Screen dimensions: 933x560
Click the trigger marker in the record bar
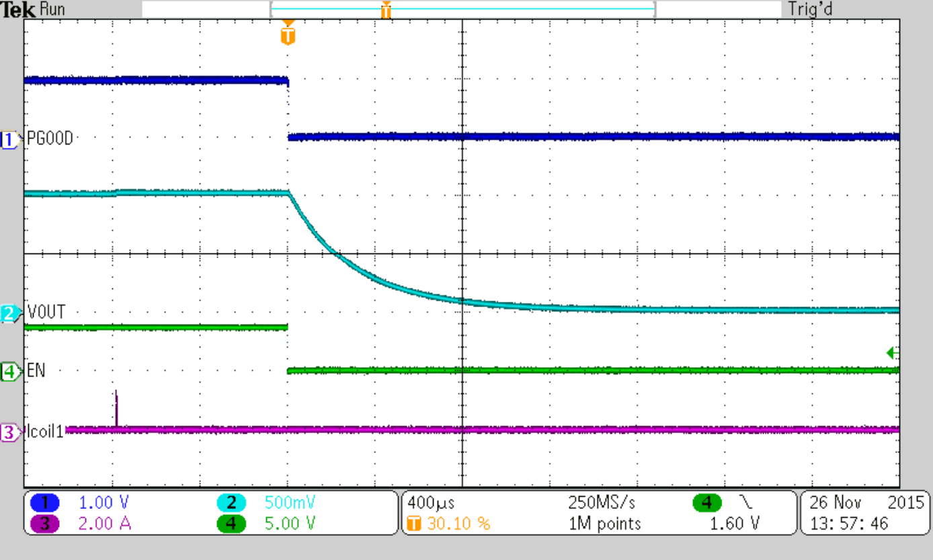click(x=386, y=9)
